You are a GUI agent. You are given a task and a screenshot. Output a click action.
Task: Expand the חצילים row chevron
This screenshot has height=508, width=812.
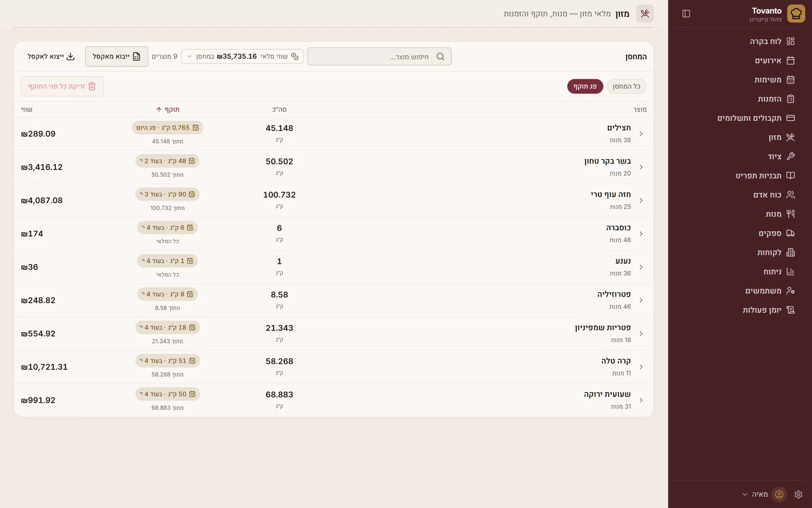(x=641, y=134)
